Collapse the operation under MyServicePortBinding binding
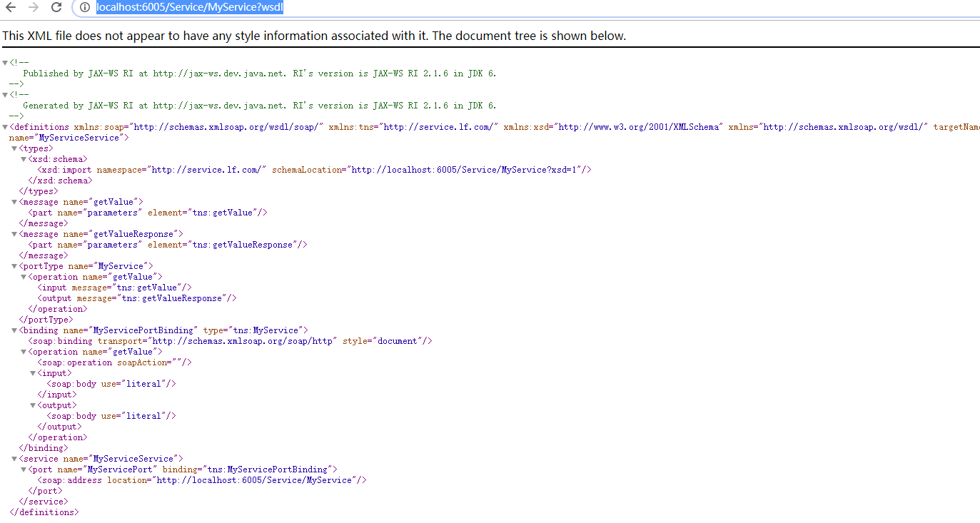 [24, 352]
